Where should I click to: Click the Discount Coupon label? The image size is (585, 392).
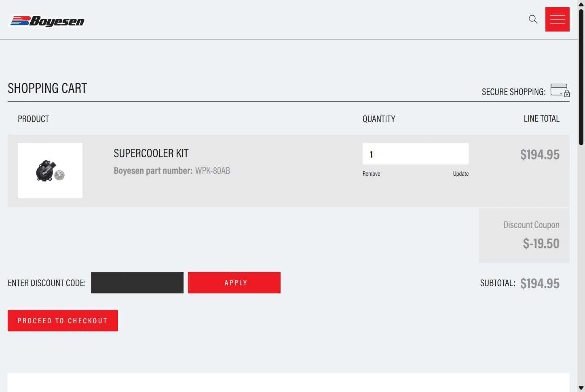pyautogui.click(x=531, y=225)
